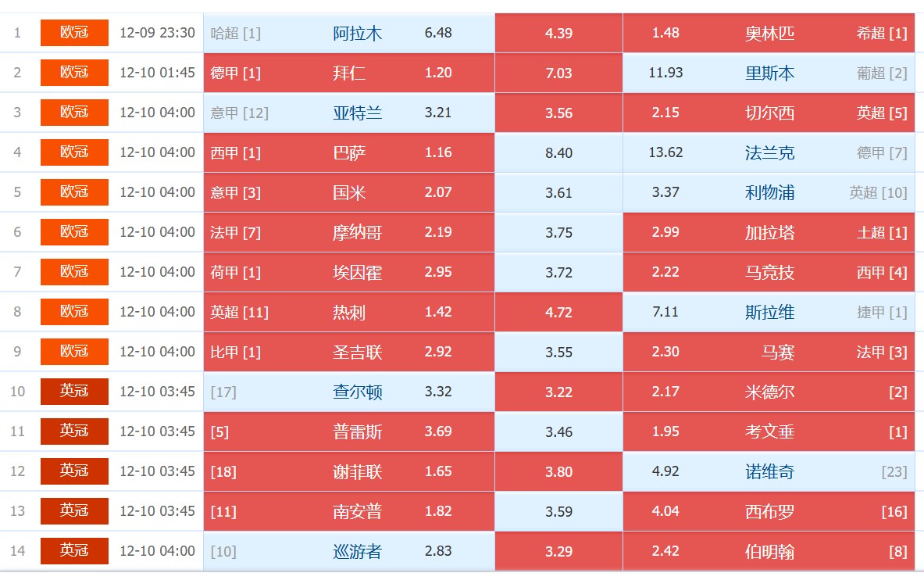Open the 切尔西 team link
924x580 pixels.
point(769,113)
